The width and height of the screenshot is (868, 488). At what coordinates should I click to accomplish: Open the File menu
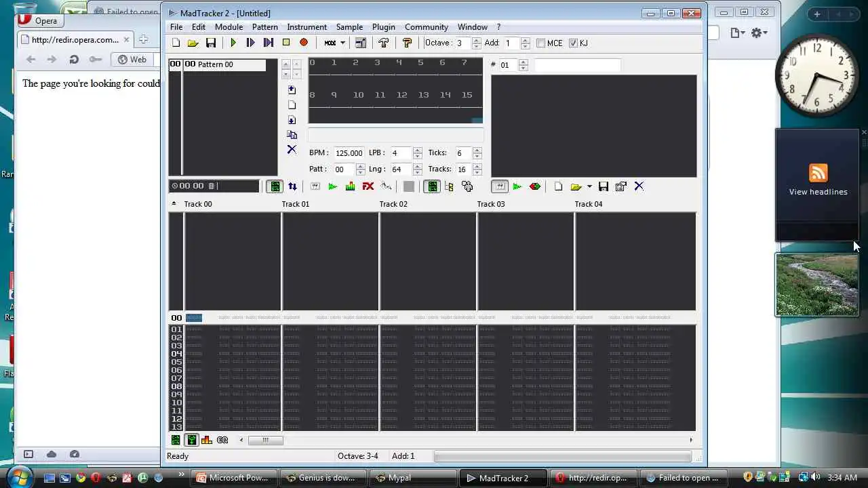tap(176, 27)
